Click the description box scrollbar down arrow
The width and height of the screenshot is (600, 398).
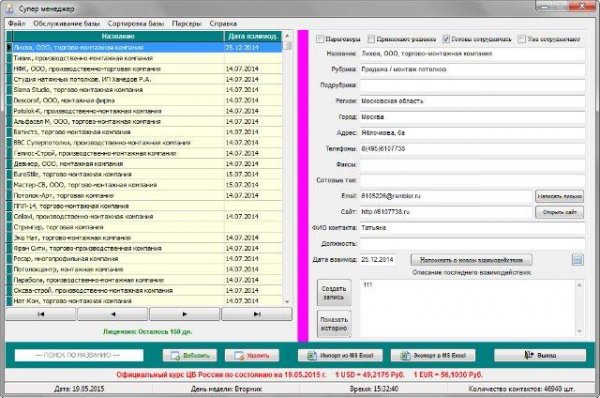[x=580, y=331]
